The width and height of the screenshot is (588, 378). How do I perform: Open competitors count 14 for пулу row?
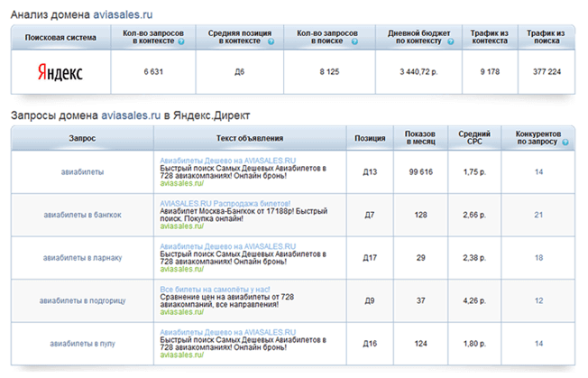(x=538, y=344)
